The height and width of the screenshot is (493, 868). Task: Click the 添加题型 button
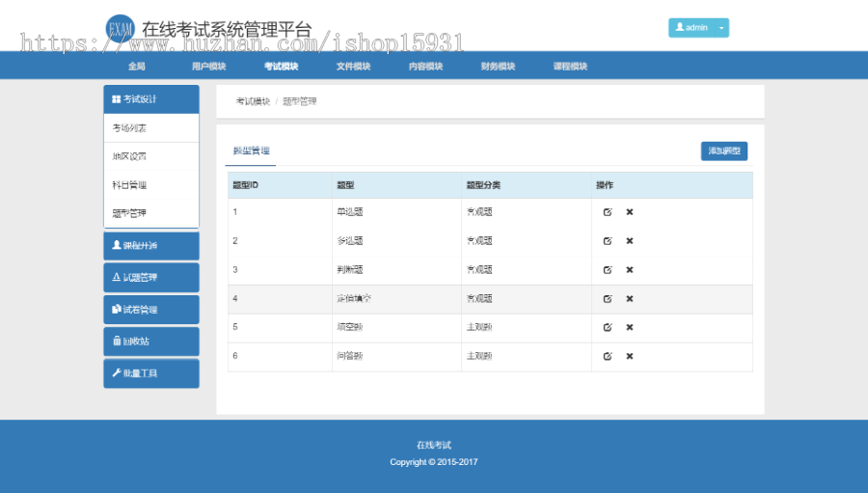coord(724,151)
